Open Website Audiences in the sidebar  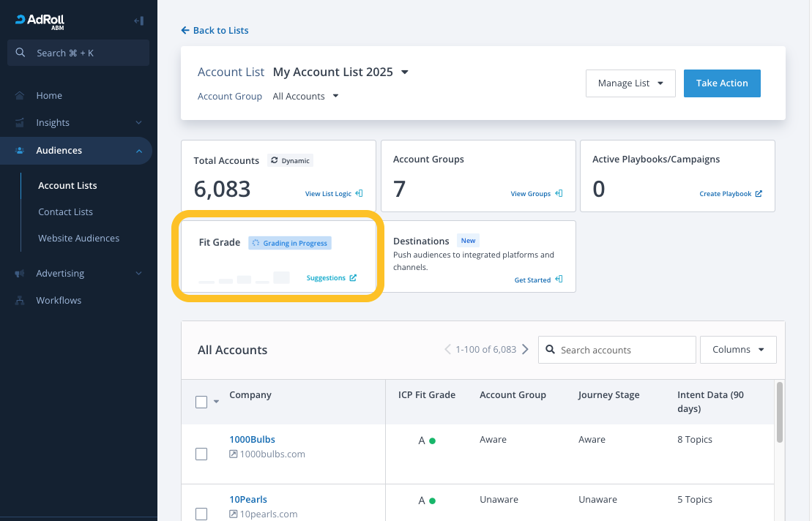coord(78,239)
